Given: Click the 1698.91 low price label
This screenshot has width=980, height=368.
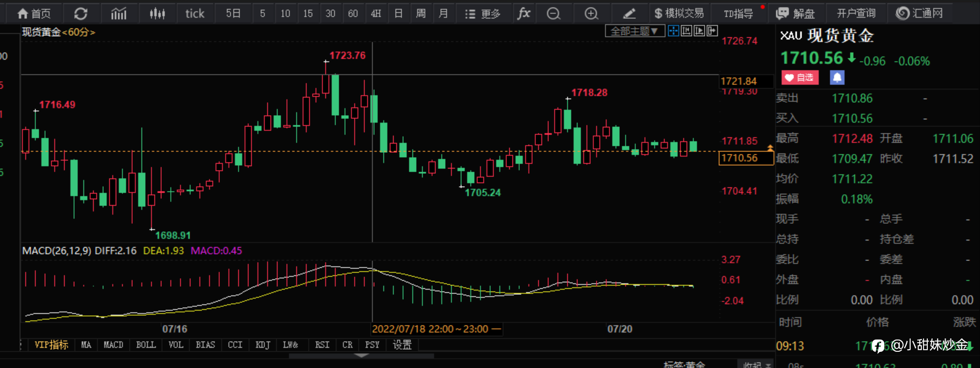Looking at the screenshot, I should coord(173,235).
